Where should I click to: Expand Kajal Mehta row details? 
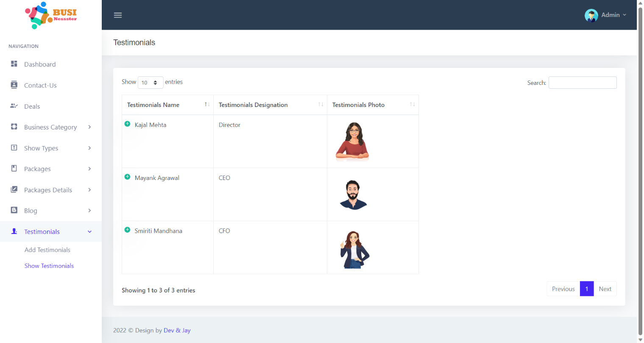point(127,124)
